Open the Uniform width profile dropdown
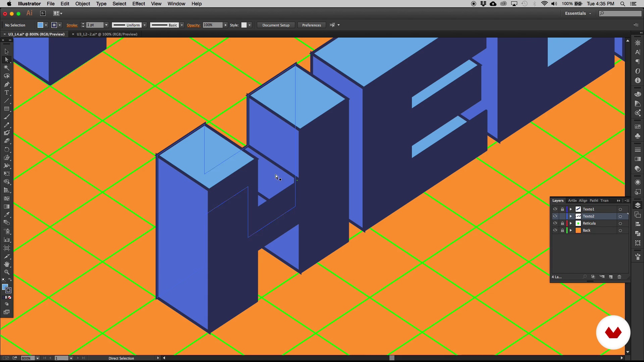This screenshot has width=644, height=362. pos(145,25)
